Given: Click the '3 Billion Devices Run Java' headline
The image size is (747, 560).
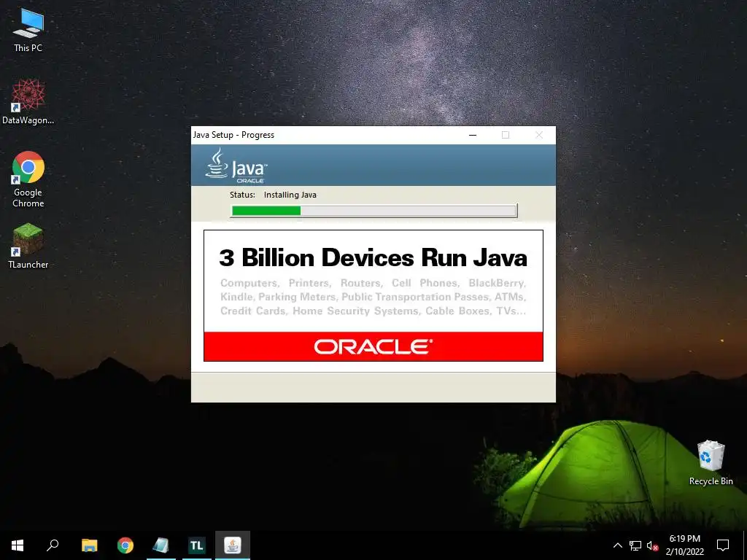Looking at the screenshot, I should pyautogui.click(x=373, y=257).
